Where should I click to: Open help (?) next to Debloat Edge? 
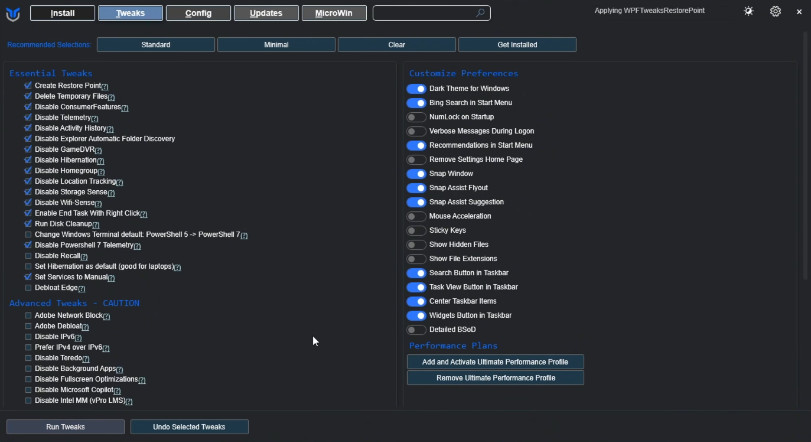(82, 288)
